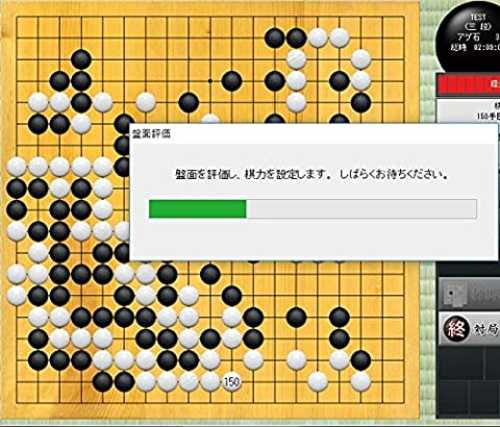
Task: Click the 終 kanji circle icon
Action: click(456, 328)
